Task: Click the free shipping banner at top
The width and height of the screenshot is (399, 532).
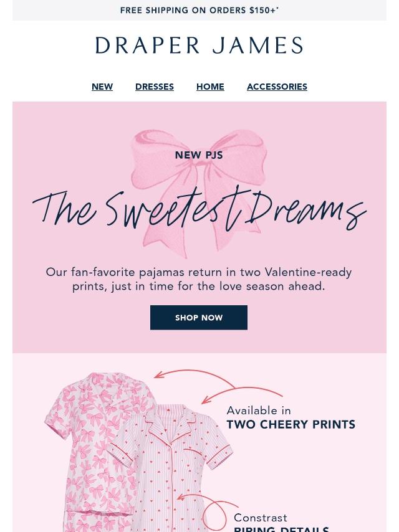Action: [199, 11]
